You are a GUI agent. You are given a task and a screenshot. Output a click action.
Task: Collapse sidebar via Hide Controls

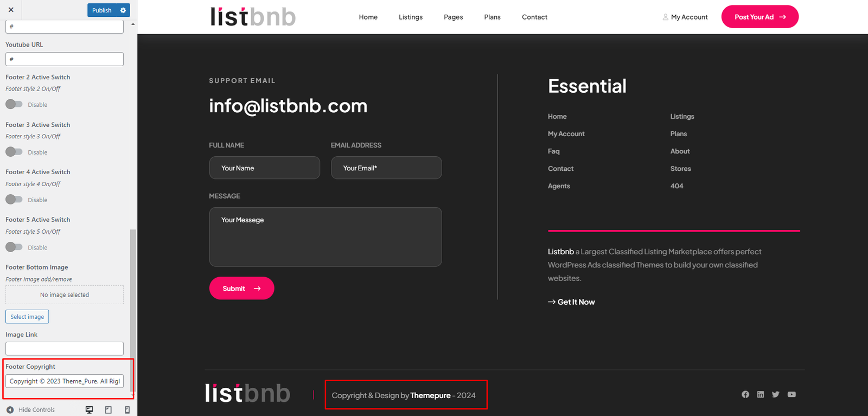click(x=30, y=410)
